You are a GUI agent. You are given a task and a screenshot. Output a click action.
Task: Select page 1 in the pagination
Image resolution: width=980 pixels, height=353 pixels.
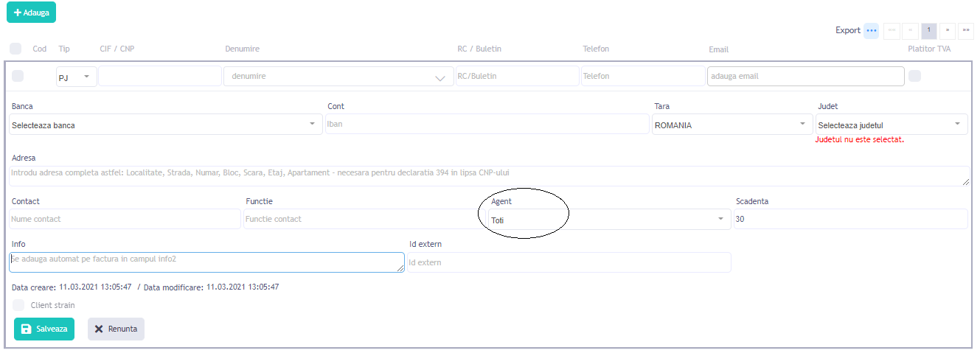[928, 30]
